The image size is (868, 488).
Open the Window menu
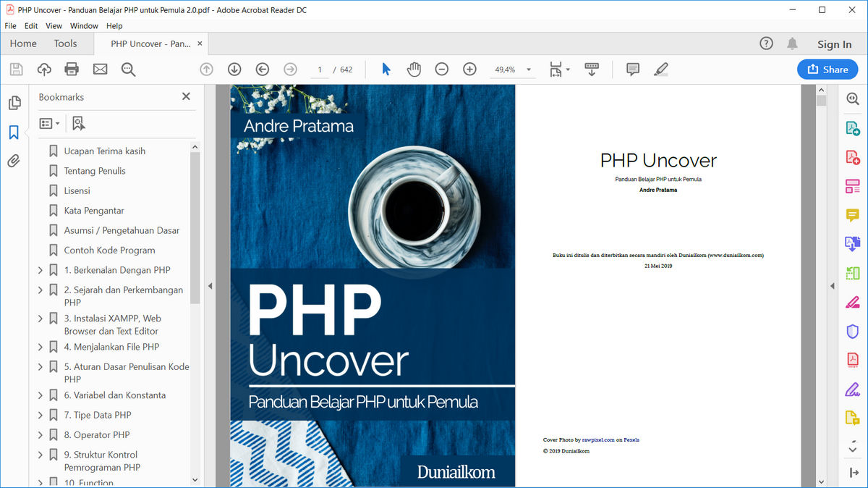tap(84, 26)
